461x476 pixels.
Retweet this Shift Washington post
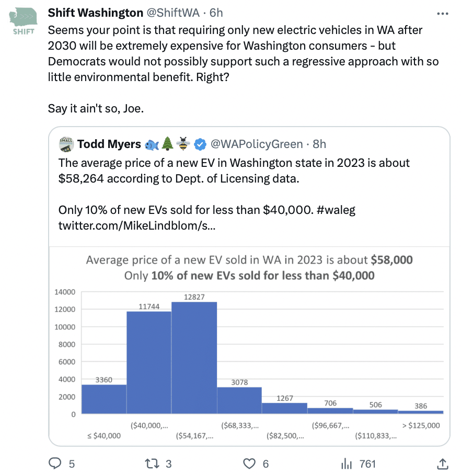(151, 463)
